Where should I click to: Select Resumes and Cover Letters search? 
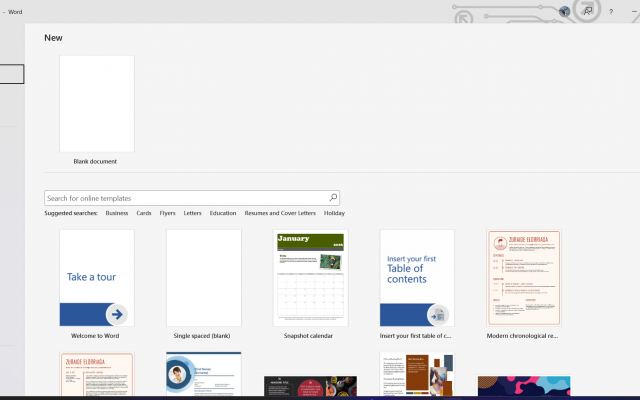point(280,213)
